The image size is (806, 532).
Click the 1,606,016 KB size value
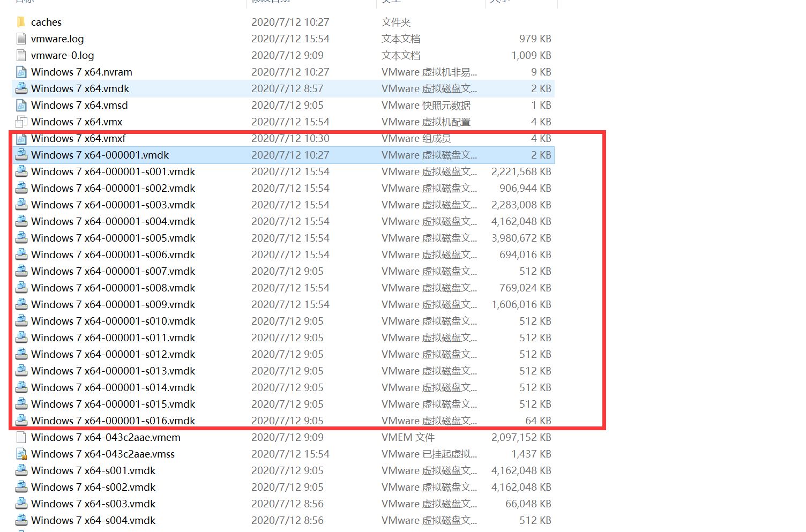tap(521, 304)
